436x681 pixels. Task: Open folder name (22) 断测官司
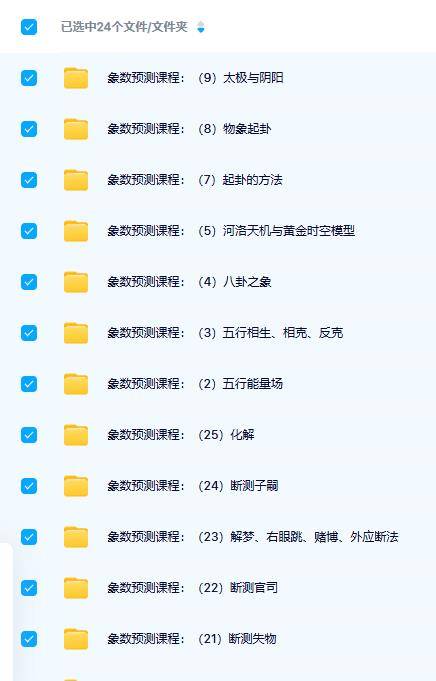(x=192, y=588)
